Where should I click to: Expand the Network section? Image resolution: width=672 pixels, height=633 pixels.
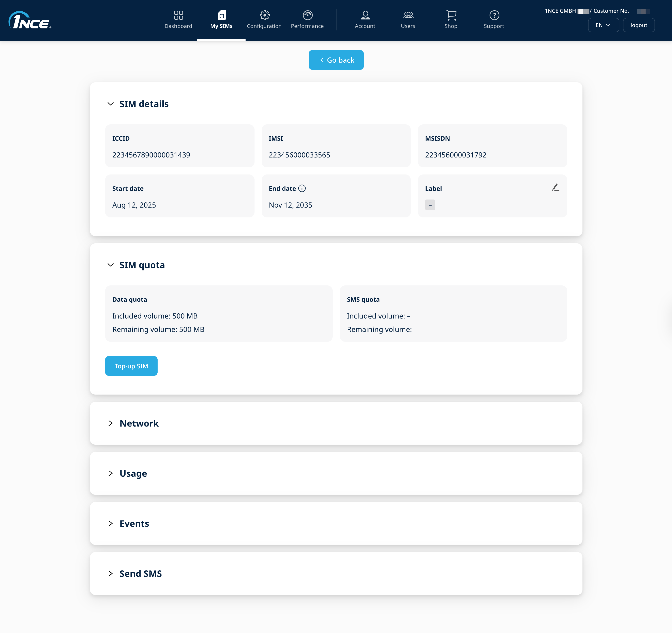coord(111,423)
